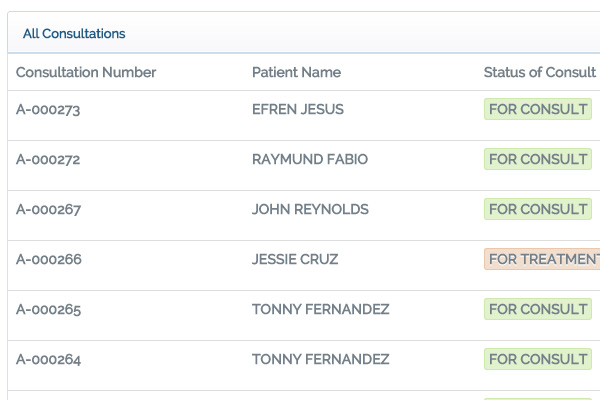
Task: Click FOR CONSULT badge for RAYMUND FABIO
Action: click(538, 159)
